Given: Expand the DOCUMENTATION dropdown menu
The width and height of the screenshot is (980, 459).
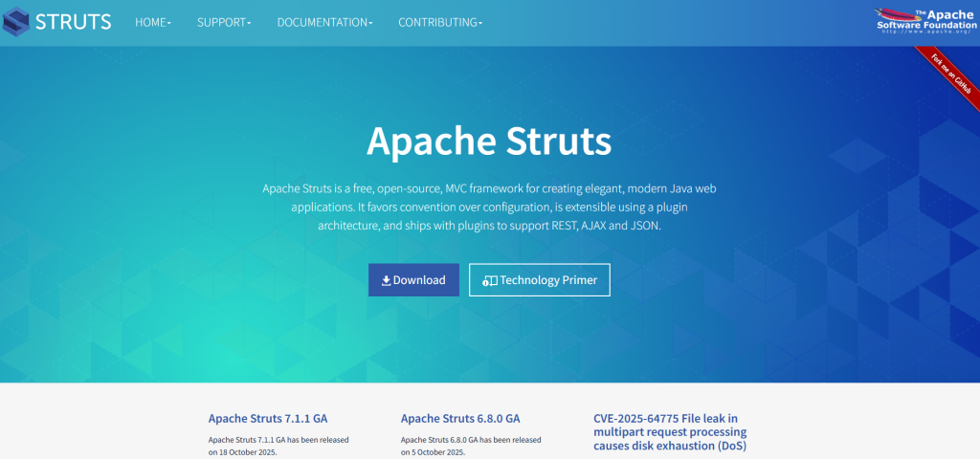Looking at the screenshot, I should click(324, 22).
